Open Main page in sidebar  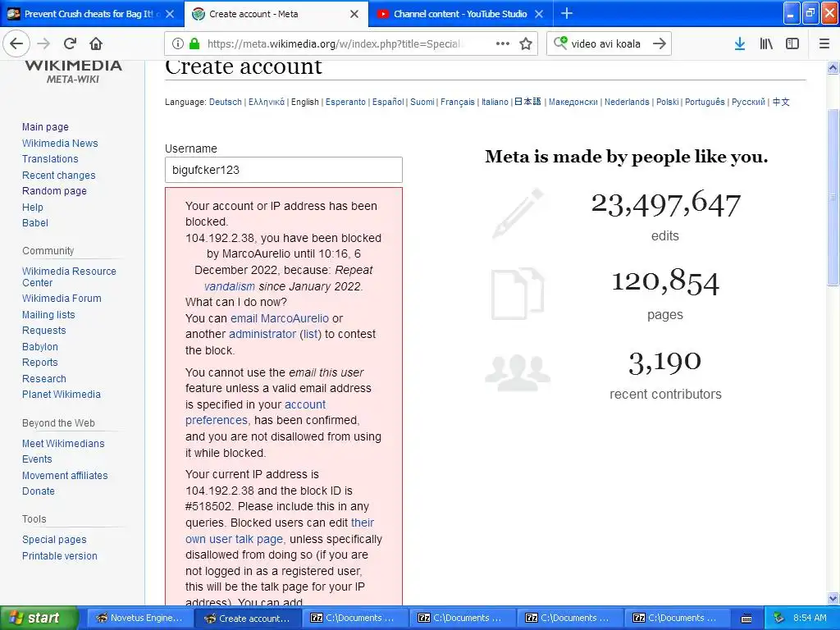coord(46,127)
